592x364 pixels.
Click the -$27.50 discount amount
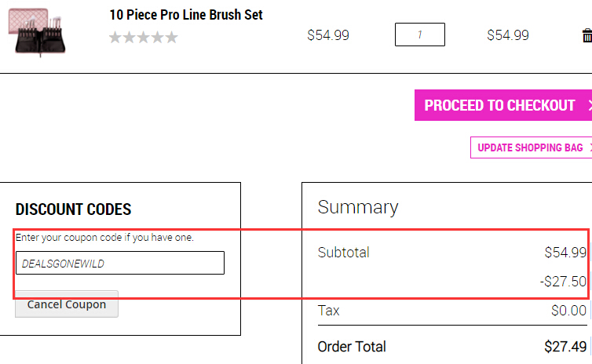tap(563, 282)
